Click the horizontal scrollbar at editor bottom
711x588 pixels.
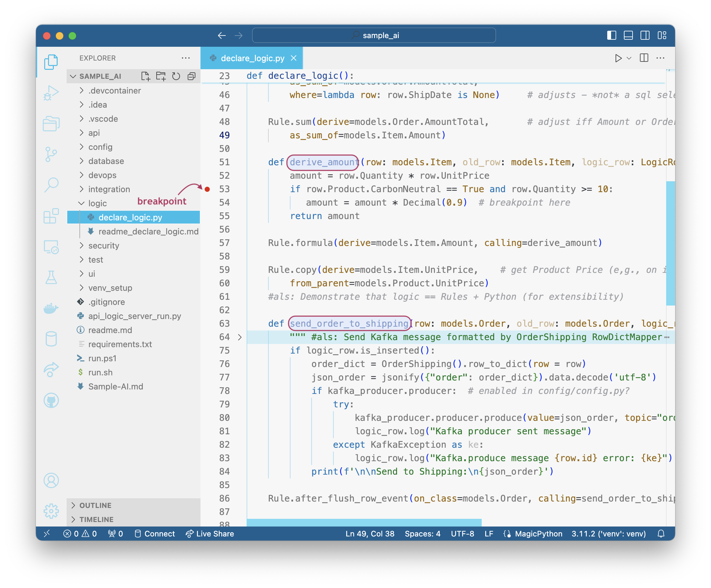click(x=364, y=522)
